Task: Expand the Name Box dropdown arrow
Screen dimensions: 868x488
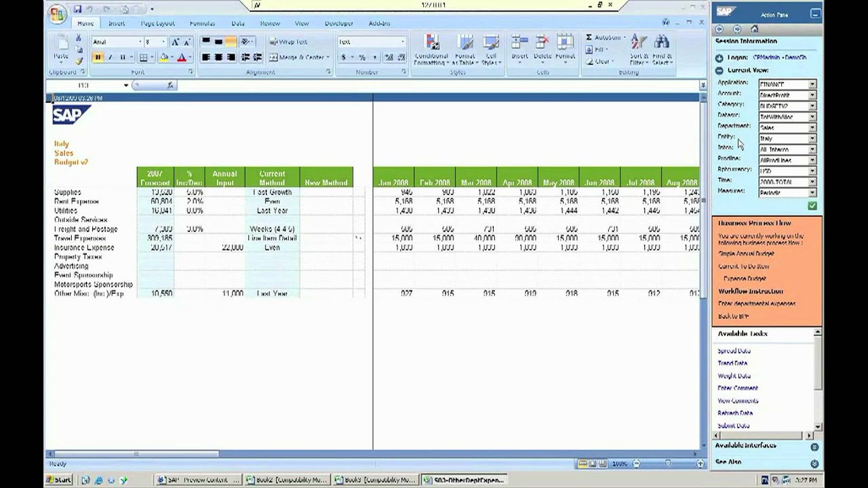Action: [125, 85]
